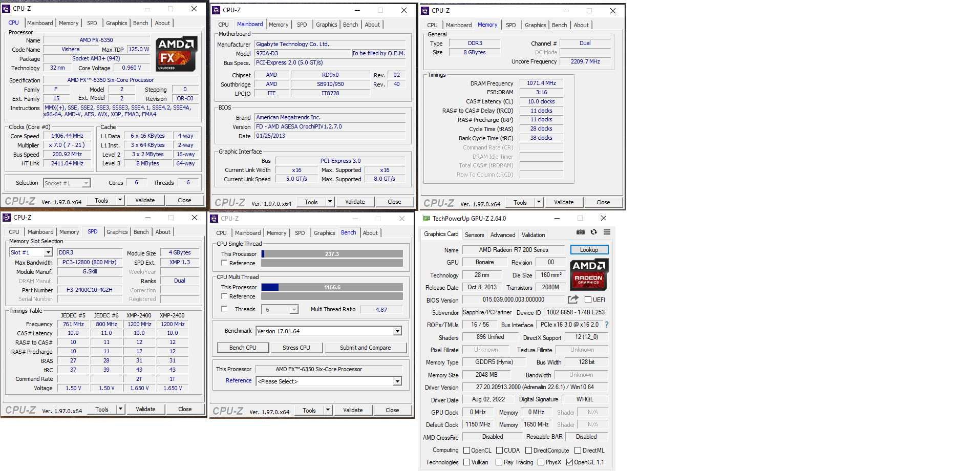980x471 pixels.
Task: Click the Single Thread This Processor bar showing 237.3
Action: pos(332,254)
